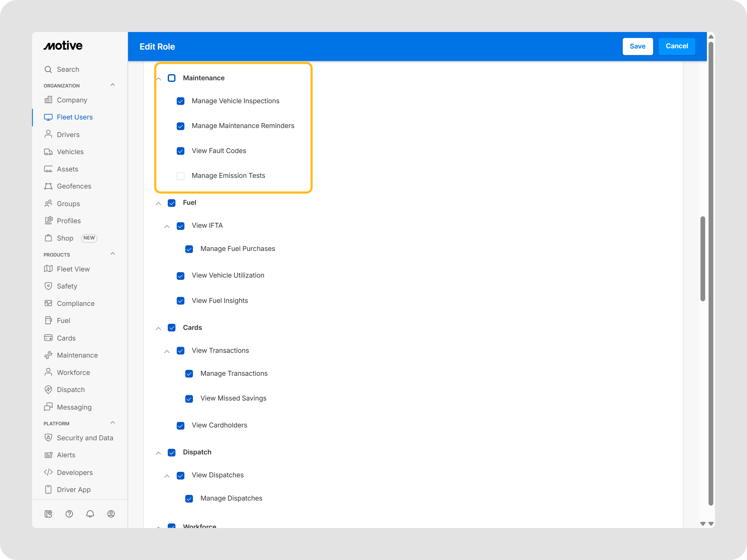Click the sidebar Search field

tap(68, 69)
